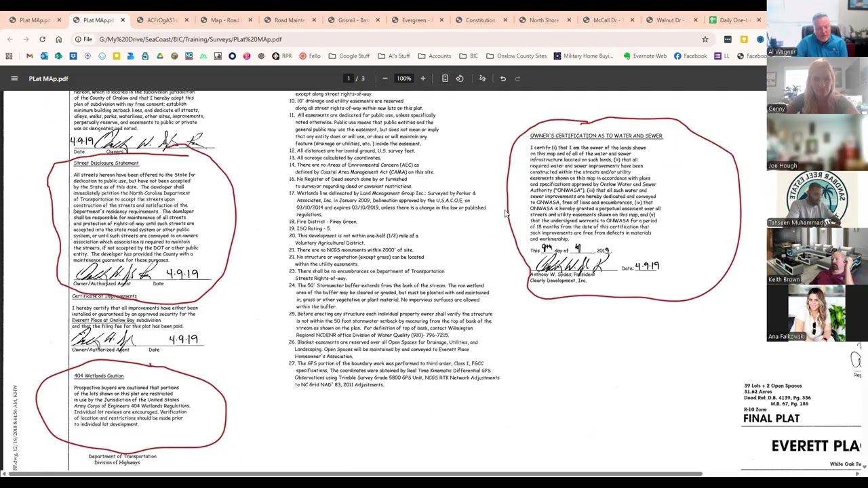This screenshot has width=868, height=488.
Task: Click the zoom out minus button
Action: tap(384, 79)
